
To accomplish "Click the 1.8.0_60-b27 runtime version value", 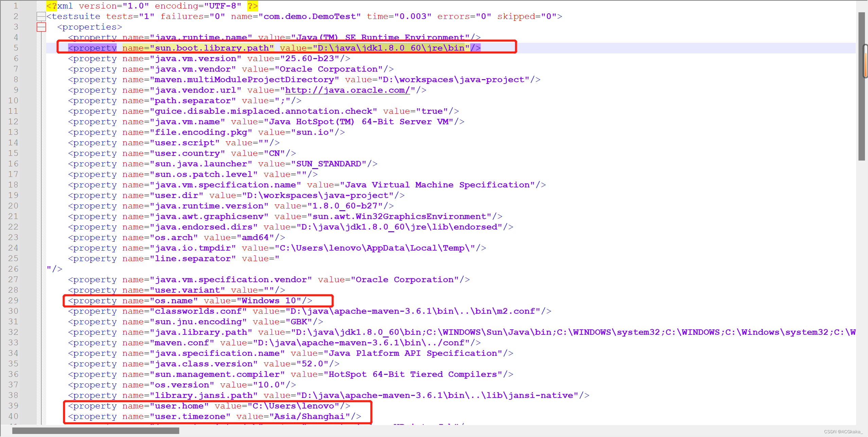I will click(x=345, y=206).
